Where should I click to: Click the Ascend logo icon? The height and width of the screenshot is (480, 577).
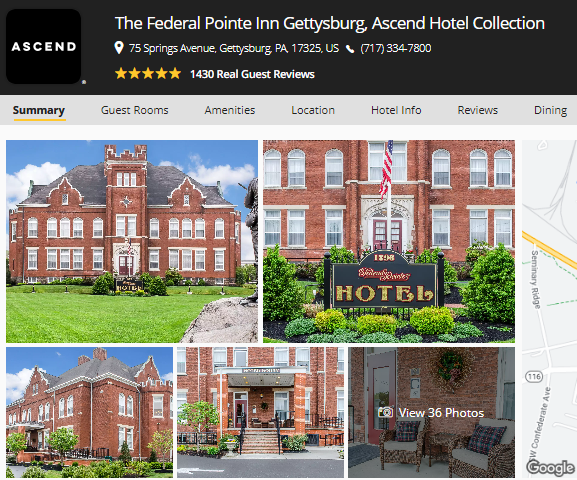[43, 46]
